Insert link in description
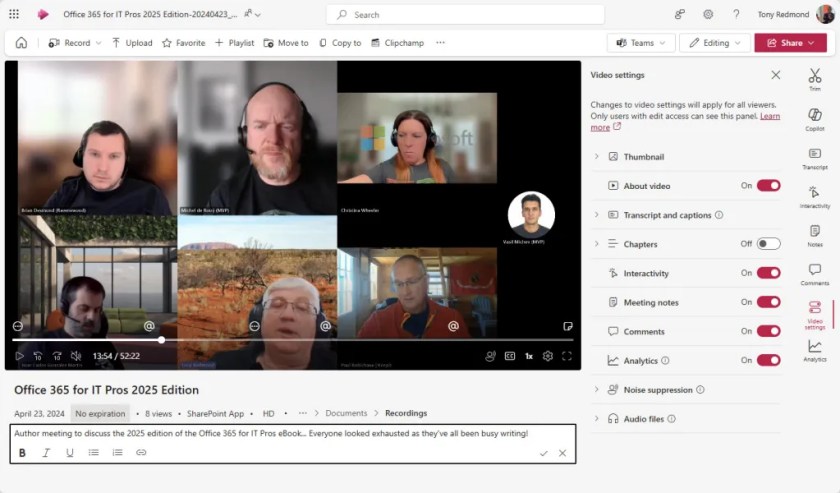This screenshot has width=840, height=493. click(141, 453)
